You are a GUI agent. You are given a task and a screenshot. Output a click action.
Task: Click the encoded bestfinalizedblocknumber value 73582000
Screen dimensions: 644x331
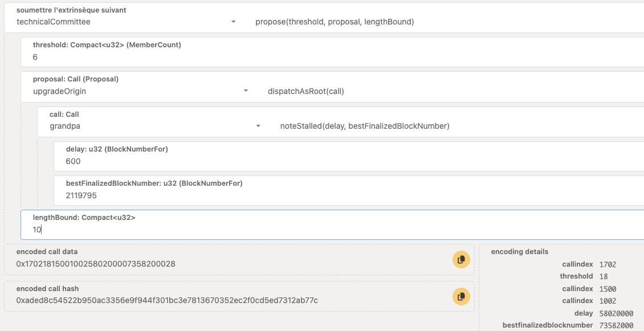coord(616,325)
